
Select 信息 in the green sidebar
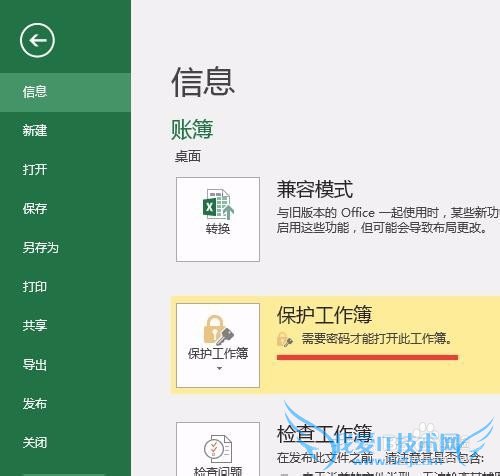[65, 92]
